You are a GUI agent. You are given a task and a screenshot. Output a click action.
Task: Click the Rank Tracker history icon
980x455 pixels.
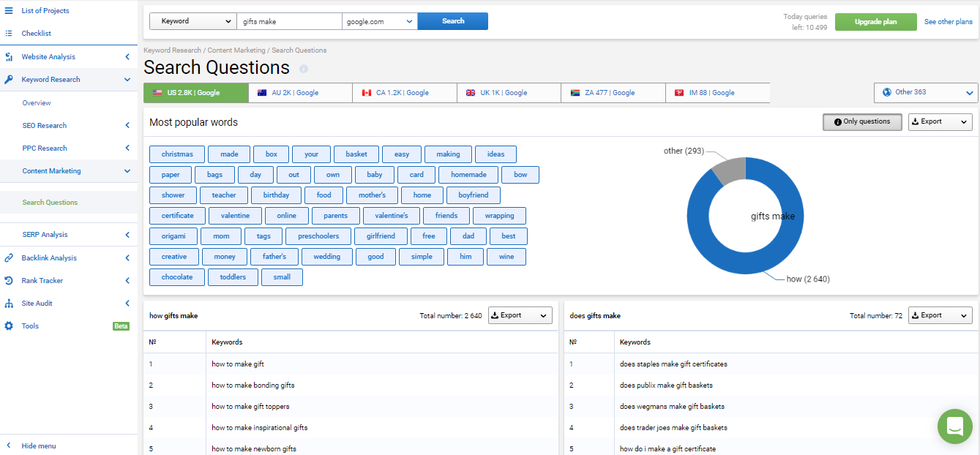pos(9,281)
